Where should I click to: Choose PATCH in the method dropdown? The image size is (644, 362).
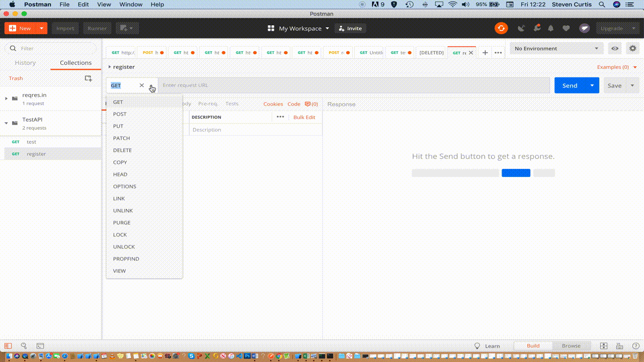coord(144,138)
